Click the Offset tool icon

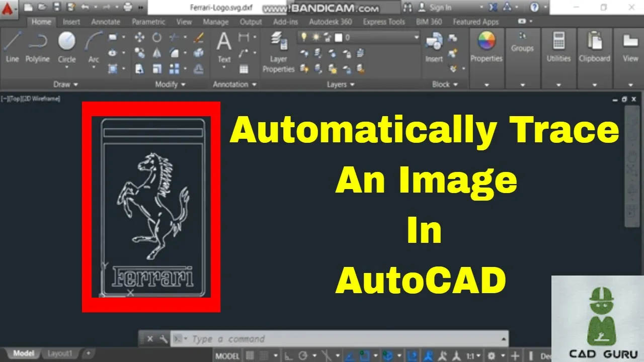point(199,69)
